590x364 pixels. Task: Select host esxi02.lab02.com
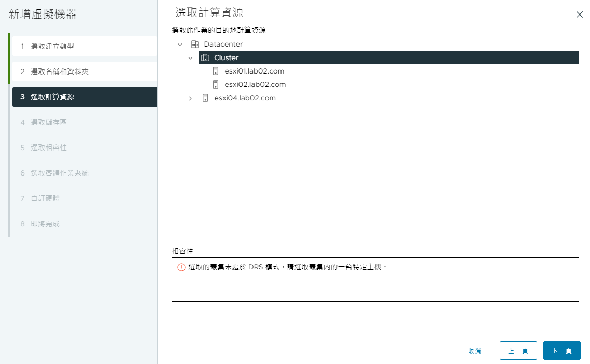click(254, 84)
